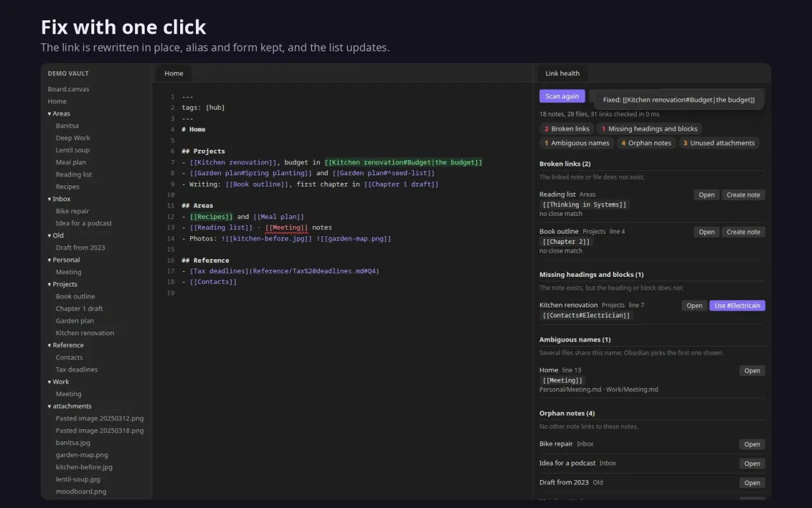The width and height of the screenshot is (812, 508).
Task: Filter by the Broken links chip
Action: 566,128
